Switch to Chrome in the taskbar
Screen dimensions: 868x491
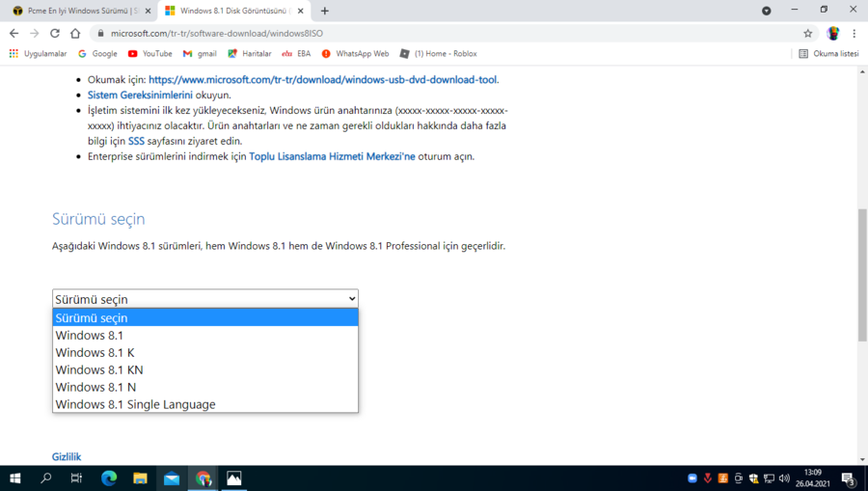coord(203,478)
